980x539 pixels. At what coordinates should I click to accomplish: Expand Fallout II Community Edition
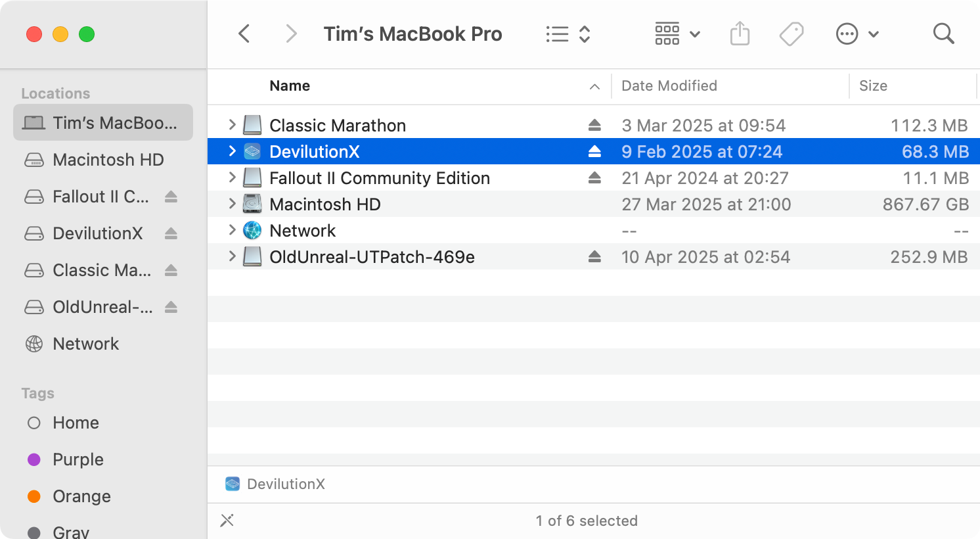click(x=231, y=177)
